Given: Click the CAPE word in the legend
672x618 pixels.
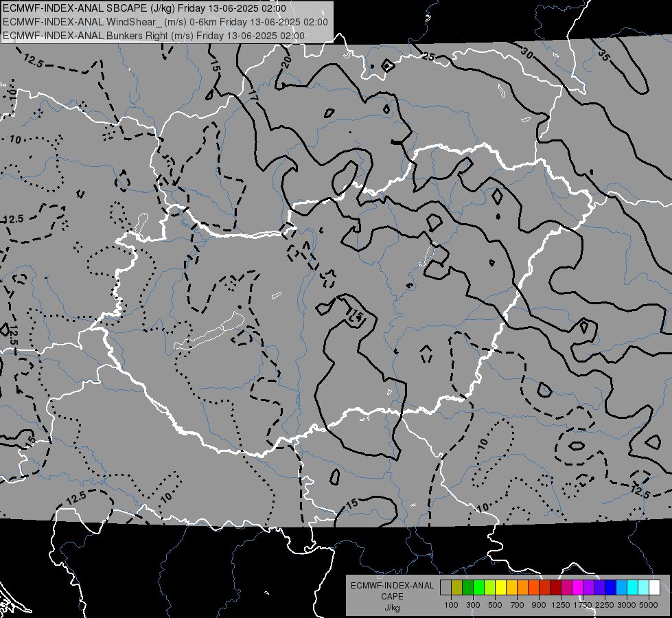Looking at the screenshot, I should tap(392, 597).
